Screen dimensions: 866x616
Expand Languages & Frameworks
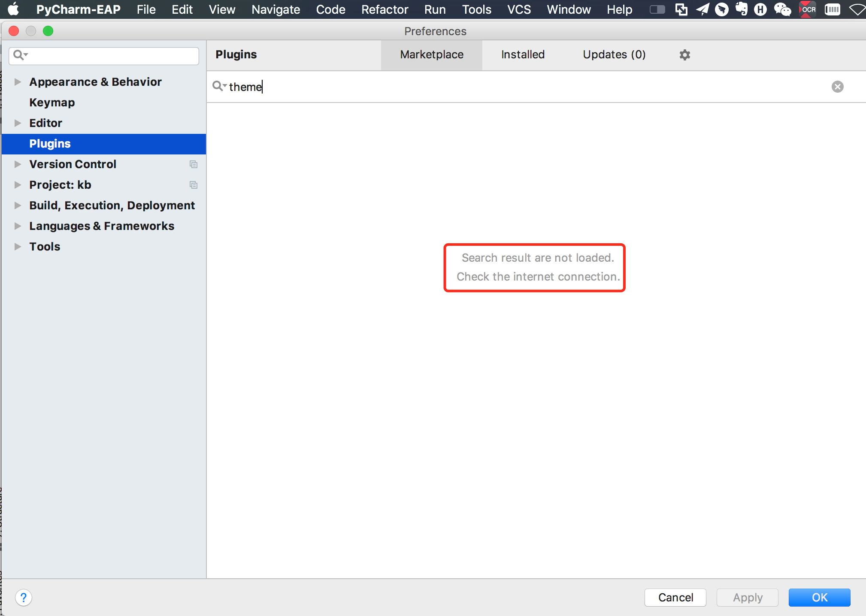tap(17, 226)
